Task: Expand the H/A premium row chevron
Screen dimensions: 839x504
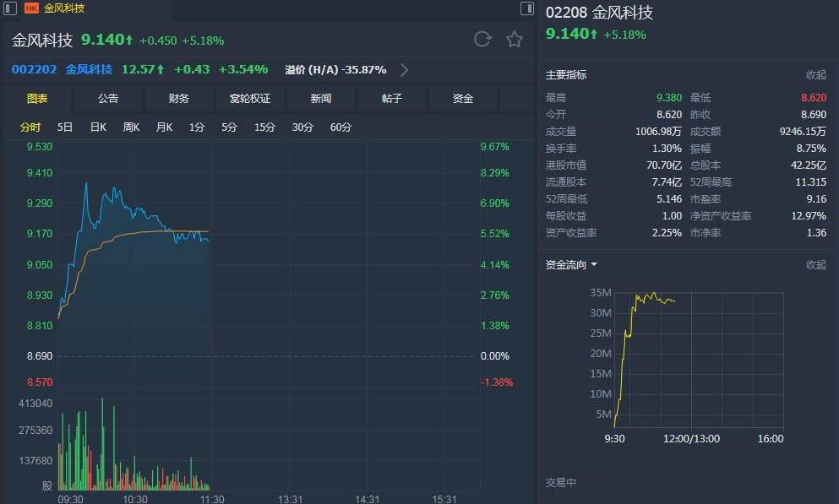Action: click(405, 70)
